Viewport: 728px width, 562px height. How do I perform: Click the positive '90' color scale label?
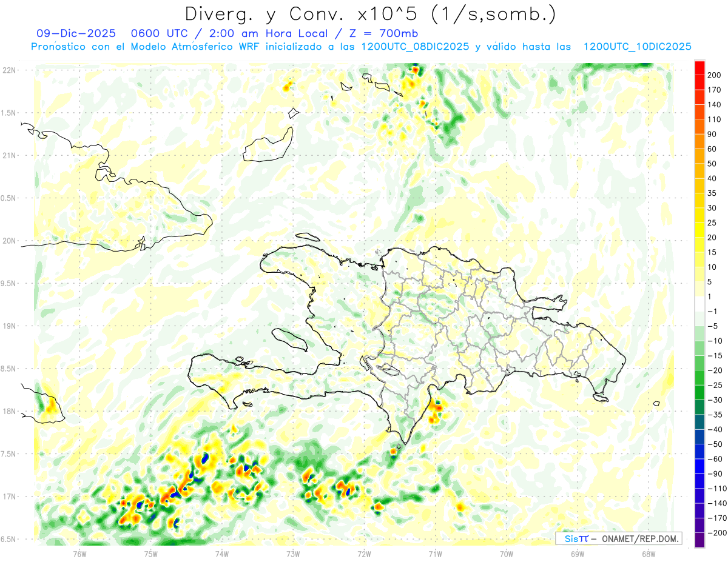[712, 134]
